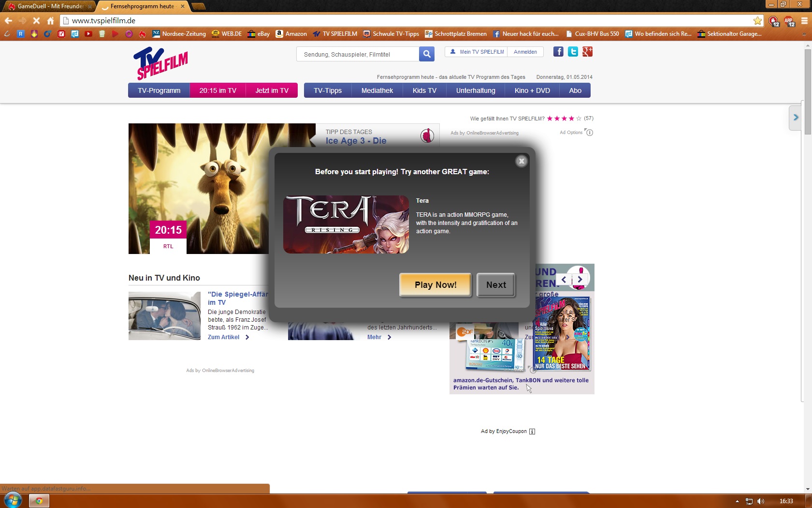Click the Tera Rising game banner
The image size is (812, 508).
[x=346, y=224]
